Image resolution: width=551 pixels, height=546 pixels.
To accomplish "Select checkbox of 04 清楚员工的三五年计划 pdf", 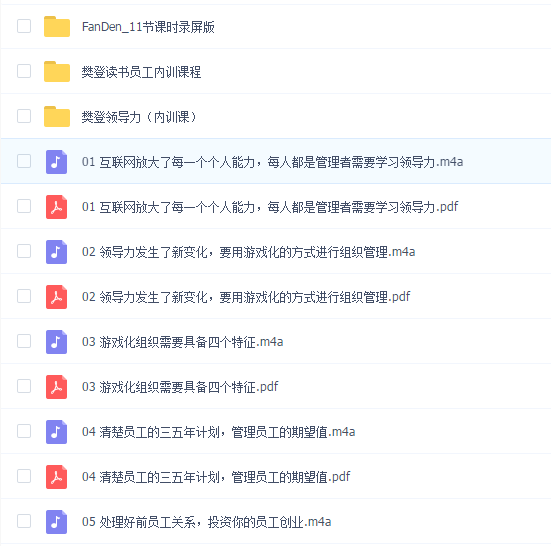I will click(x=24, y=476).
